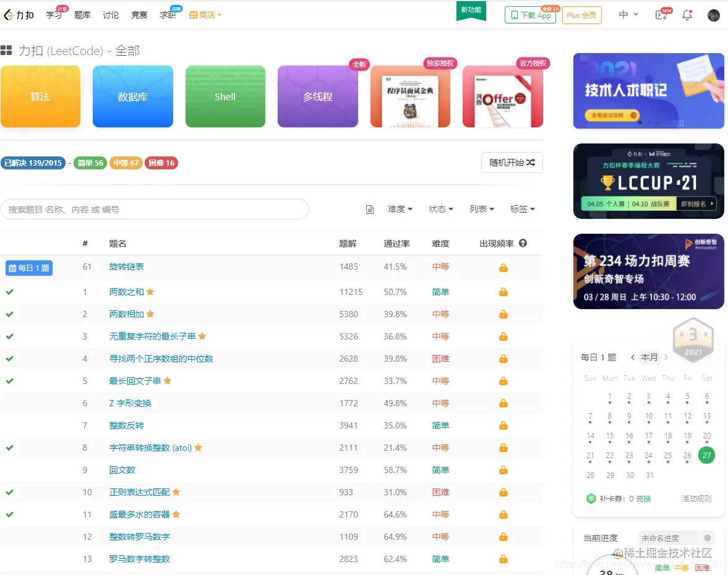This screenshot has height=575, width=728.
Task: Expand the 标签 dropdown
Action: pos(523,209)
